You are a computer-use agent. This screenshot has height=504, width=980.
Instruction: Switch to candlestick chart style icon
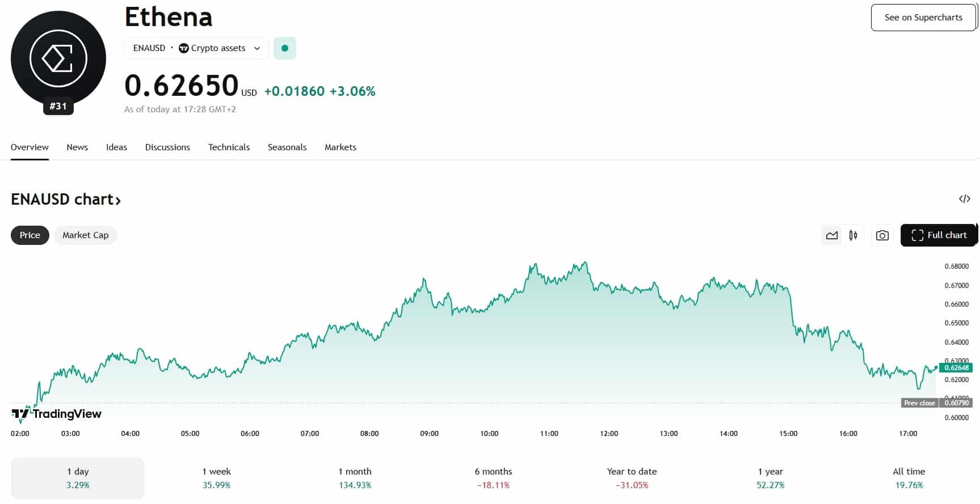853,235
